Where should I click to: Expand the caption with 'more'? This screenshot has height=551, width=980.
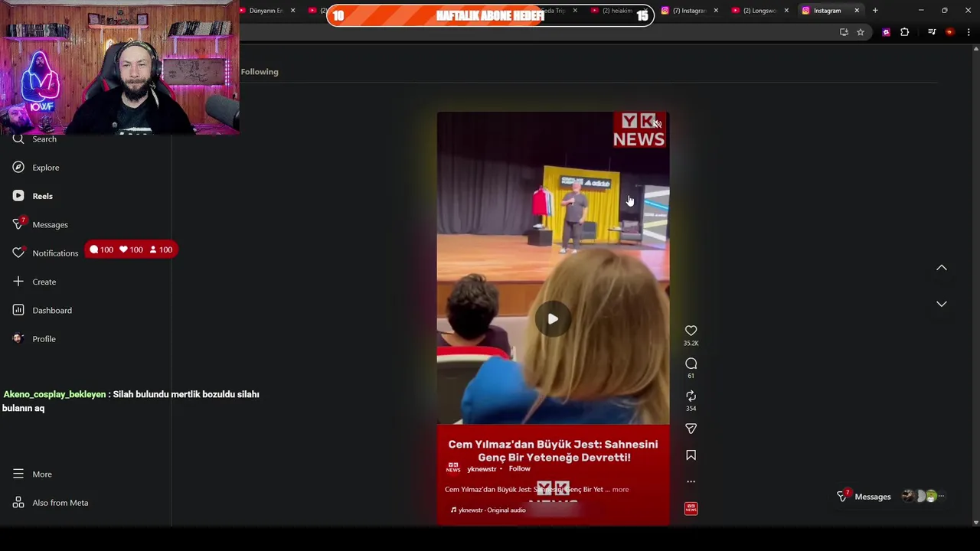point(620,490)
